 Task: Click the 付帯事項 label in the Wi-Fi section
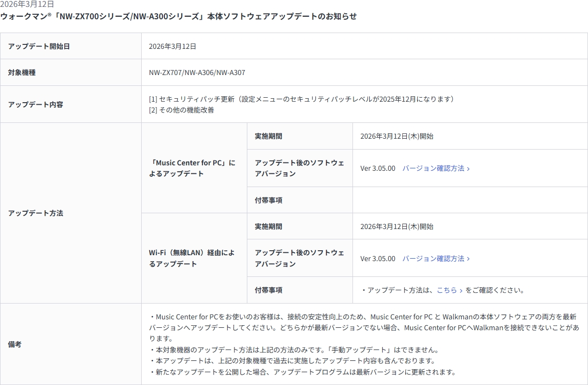pos(269,290)
